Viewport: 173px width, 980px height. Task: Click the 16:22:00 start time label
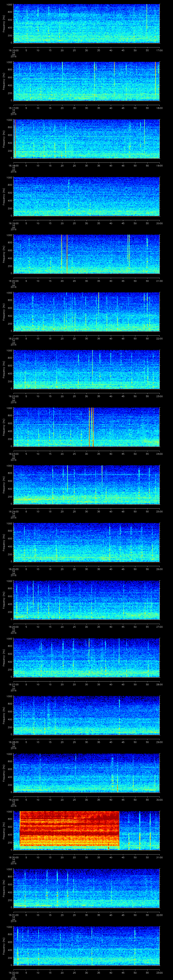pos(13,396)
